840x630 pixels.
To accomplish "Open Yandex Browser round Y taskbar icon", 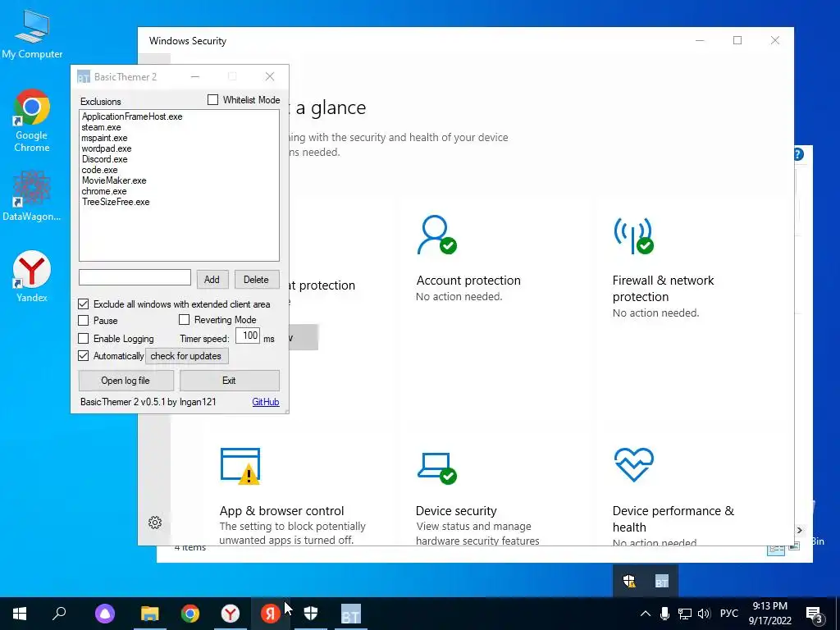I will pyautogui.click(x=231, y=614).
